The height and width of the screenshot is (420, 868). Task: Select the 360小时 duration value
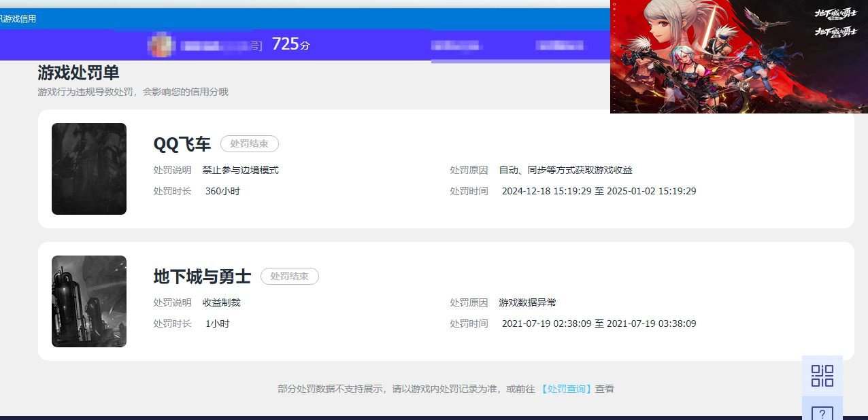tap(222, 191)
